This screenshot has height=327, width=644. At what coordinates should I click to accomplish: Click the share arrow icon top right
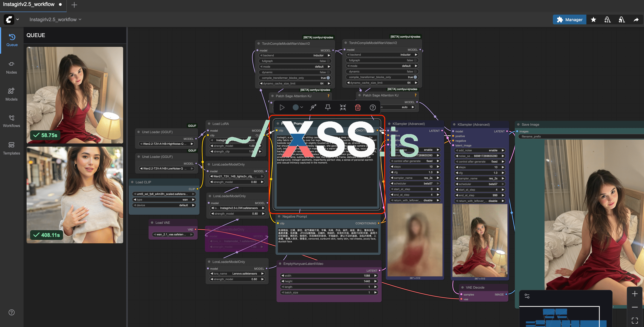[636, 20]
